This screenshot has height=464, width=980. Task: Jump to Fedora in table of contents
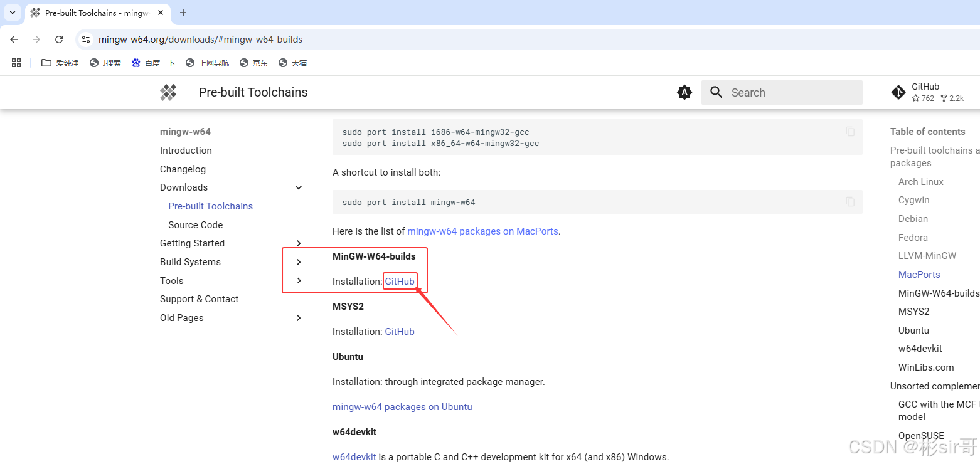913,238
